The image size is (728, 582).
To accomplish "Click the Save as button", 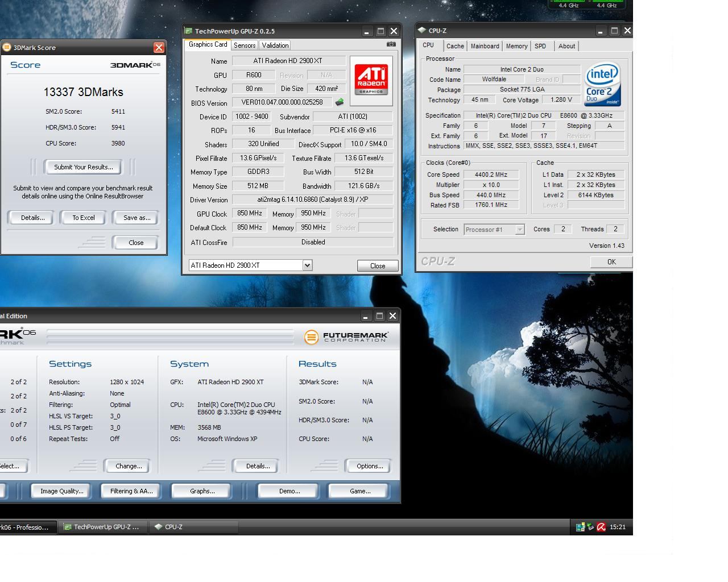I will [x=136, y=218].
